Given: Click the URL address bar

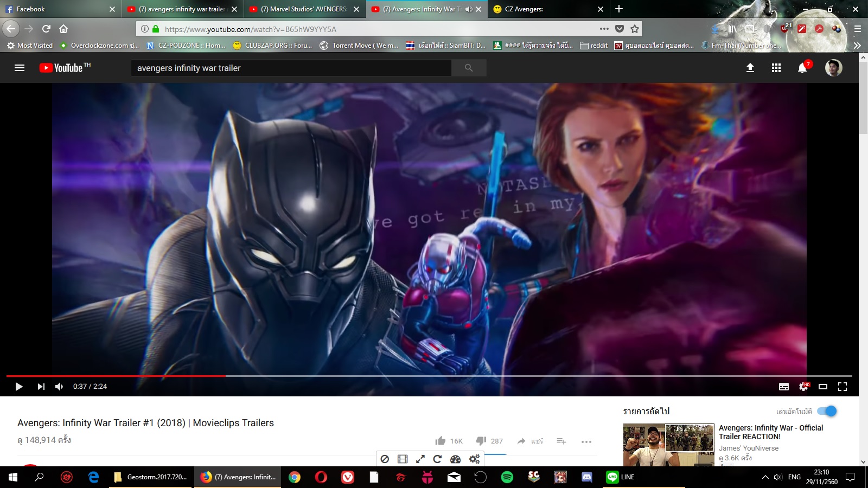Looking at the screenshot, I should pos(379,29).
